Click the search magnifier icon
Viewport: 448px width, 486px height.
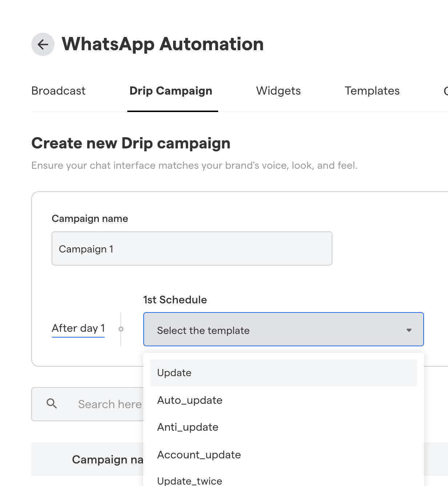(x=52, y=404)
